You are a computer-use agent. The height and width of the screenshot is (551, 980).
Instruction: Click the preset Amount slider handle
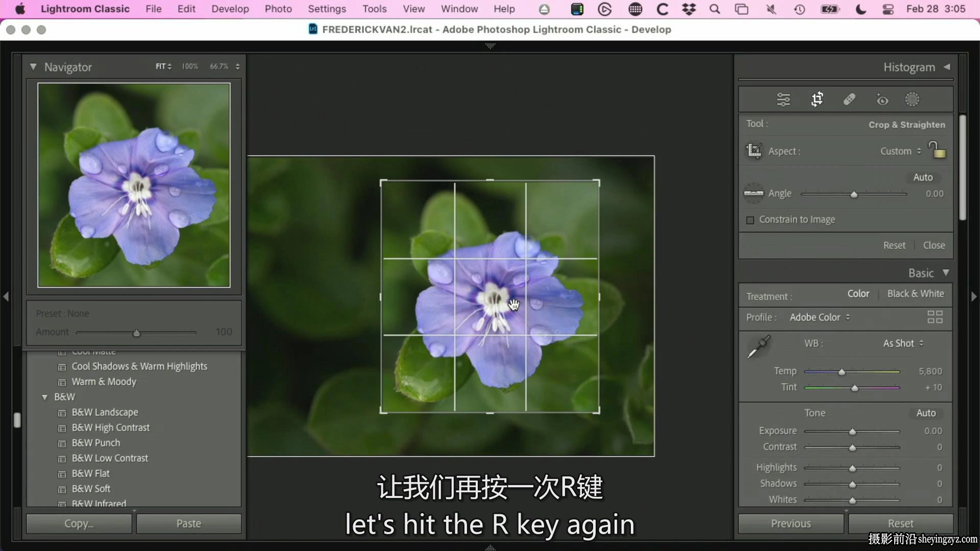[x=136, y=333]
